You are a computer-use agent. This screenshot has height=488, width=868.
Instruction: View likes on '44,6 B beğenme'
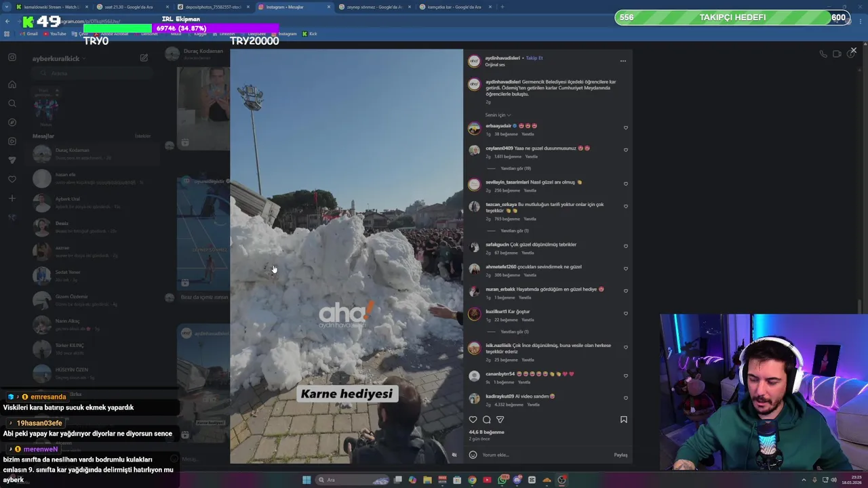[486, 432]
